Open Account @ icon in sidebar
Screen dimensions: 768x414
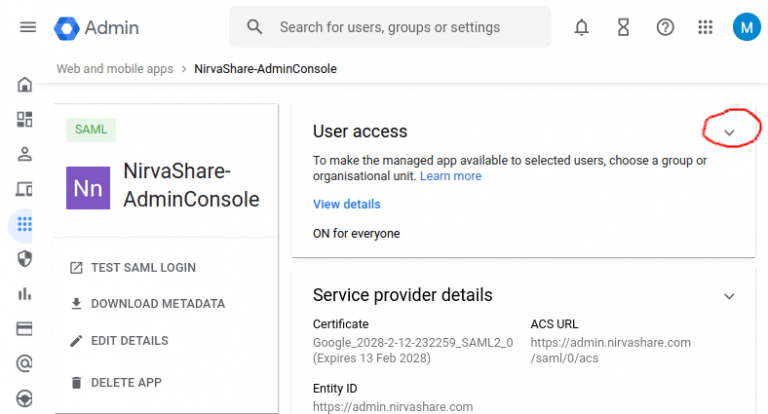24,364
